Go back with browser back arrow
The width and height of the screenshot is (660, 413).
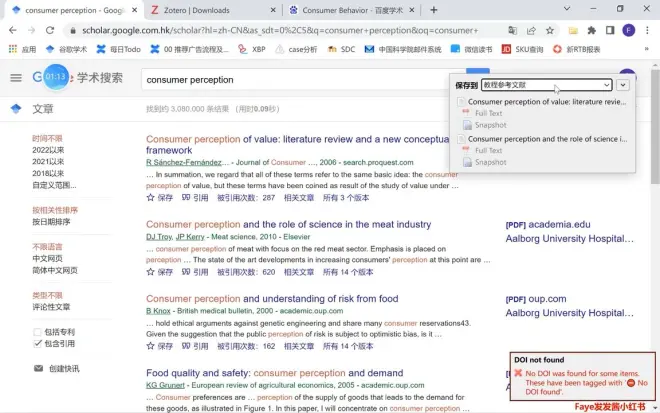click(x=13, y=30)
